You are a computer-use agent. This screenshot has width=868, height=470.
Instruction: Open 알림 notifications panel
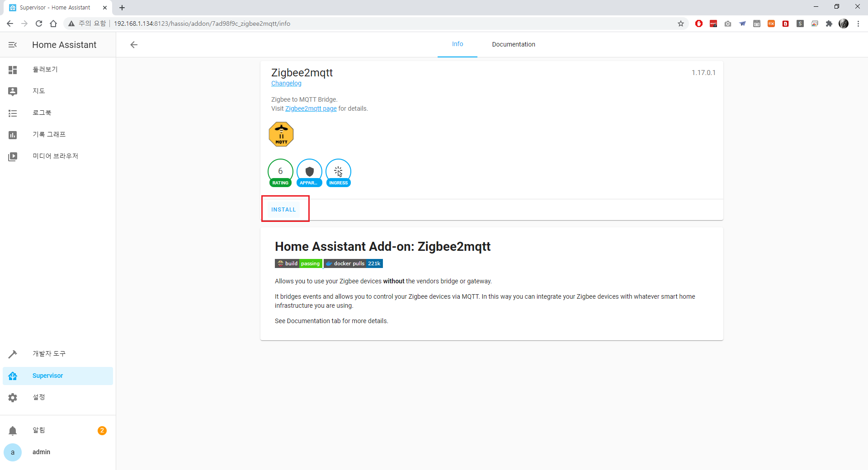[x=58, y=430]
